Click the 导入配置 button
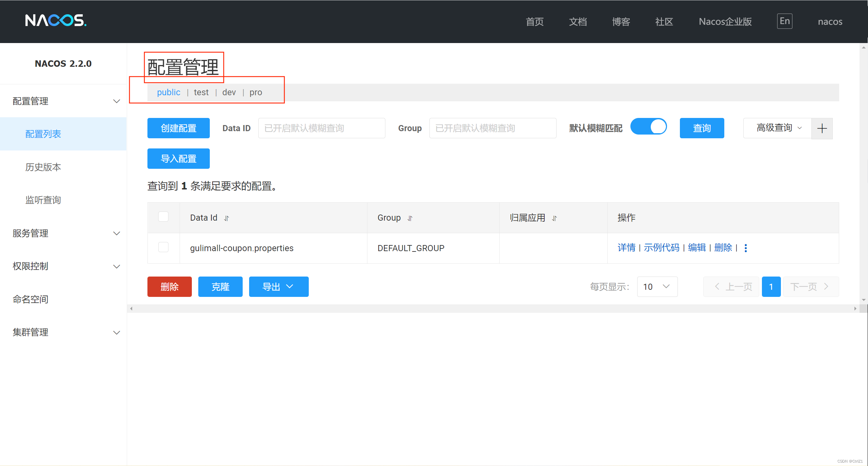 (178, 159)
